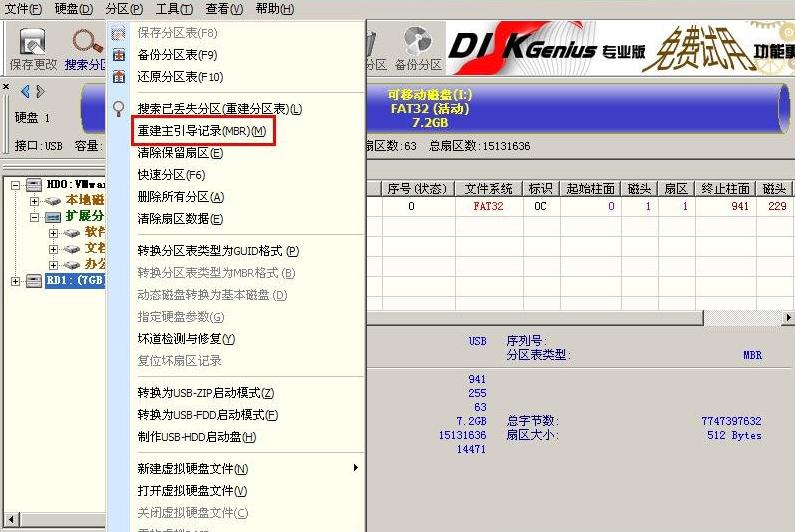Click the 备份分区 disc toolbar icon
This screenshot has width=795, height=532.
pos(417,48)
